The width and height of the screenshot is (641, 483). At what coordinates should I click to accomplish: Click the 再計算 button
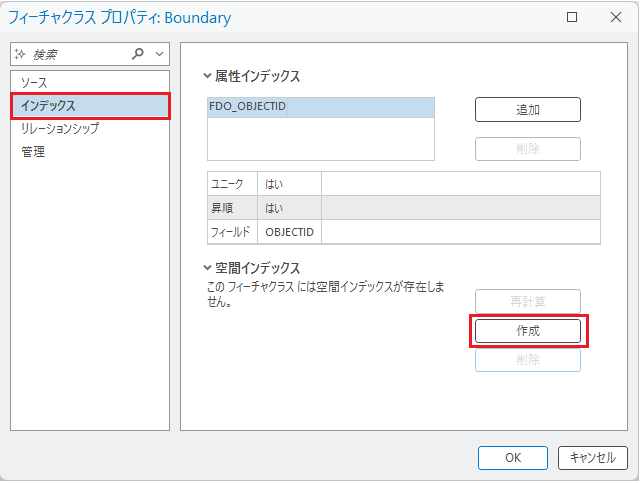[x=527, y=301]
